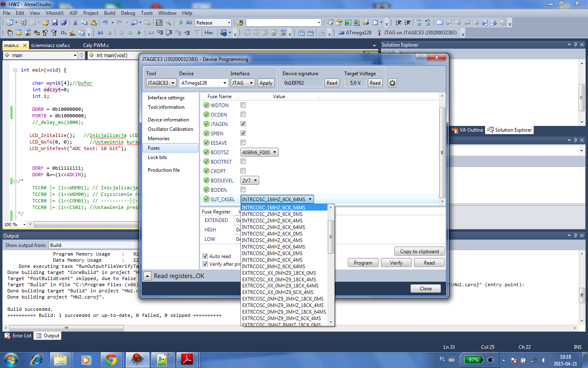Open the Debug menu
588x368 pixels.
tap(128, 13)
